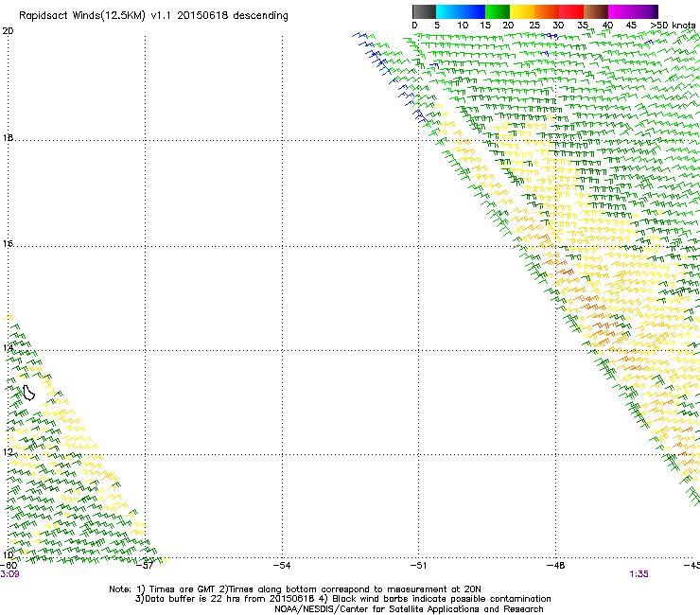
Task: Click the latitude '20' axis label
Action: [x=8, y=31]
